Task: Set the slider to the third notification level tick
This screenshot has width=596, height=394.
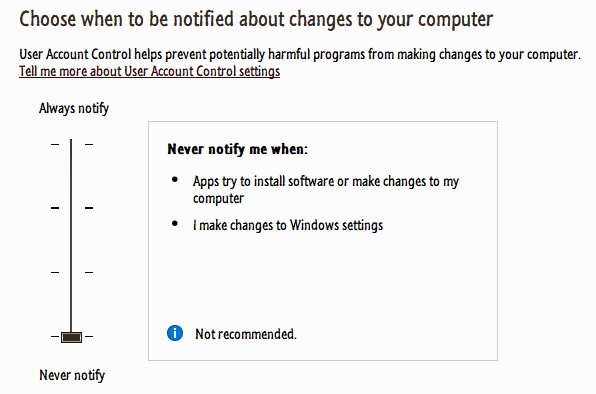Action: pos(71,272)
